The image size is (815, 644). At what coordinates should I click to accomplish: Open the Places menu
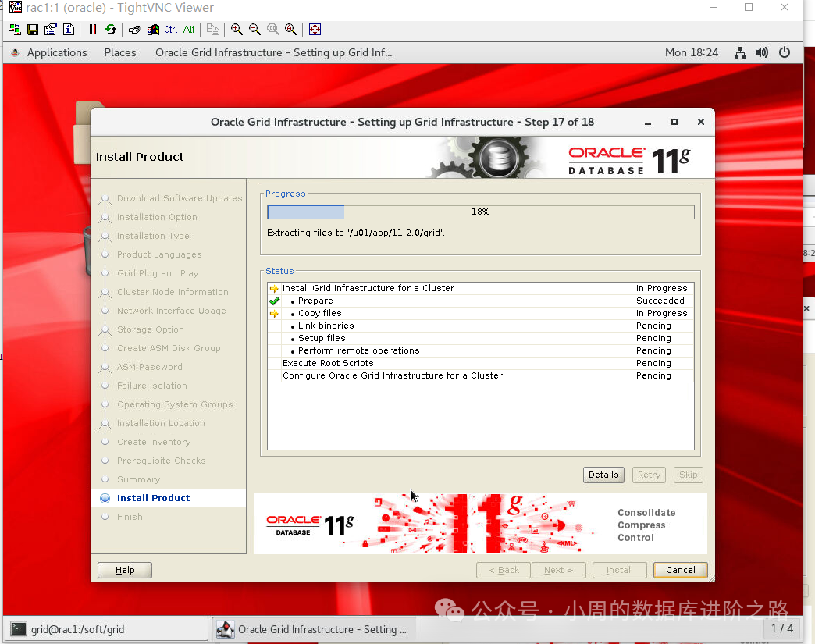120,52
